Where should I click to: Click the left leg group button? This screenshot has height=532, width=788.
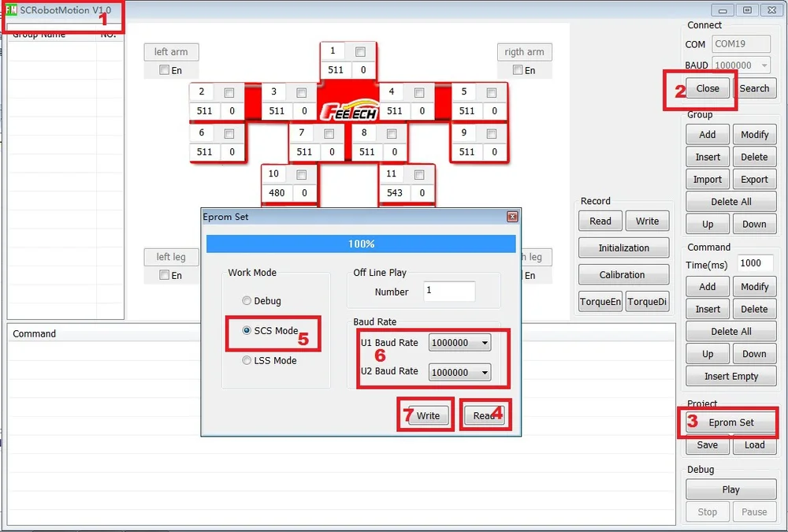(171, 257)
